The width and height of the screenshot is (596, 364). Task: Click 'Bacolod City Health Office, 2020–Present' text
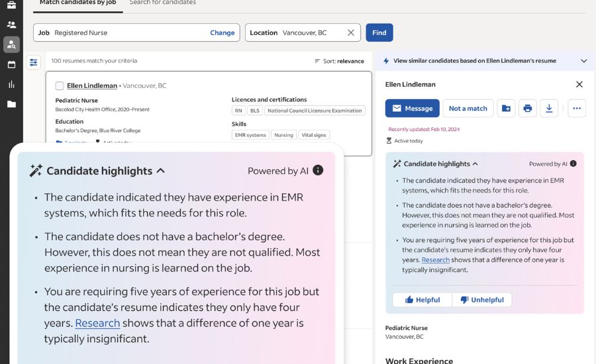pos(102,109)
